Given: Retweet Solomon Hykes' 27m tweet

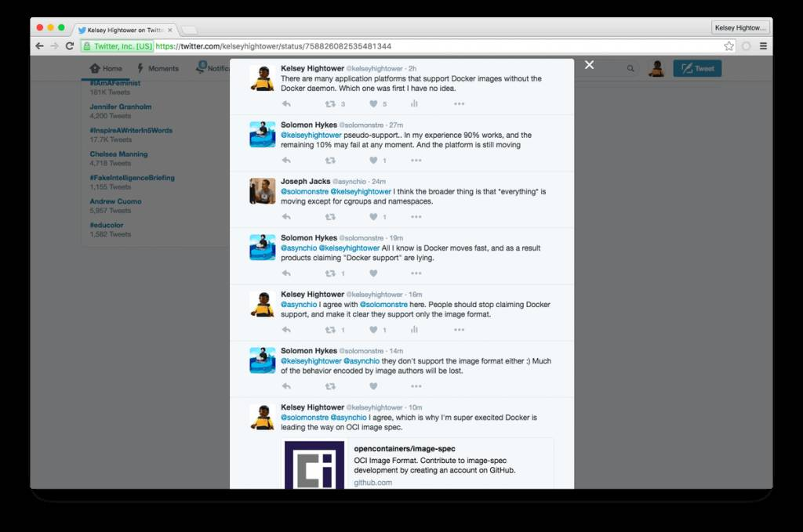Looking at the screenshot, I should [x=330, y=160].
